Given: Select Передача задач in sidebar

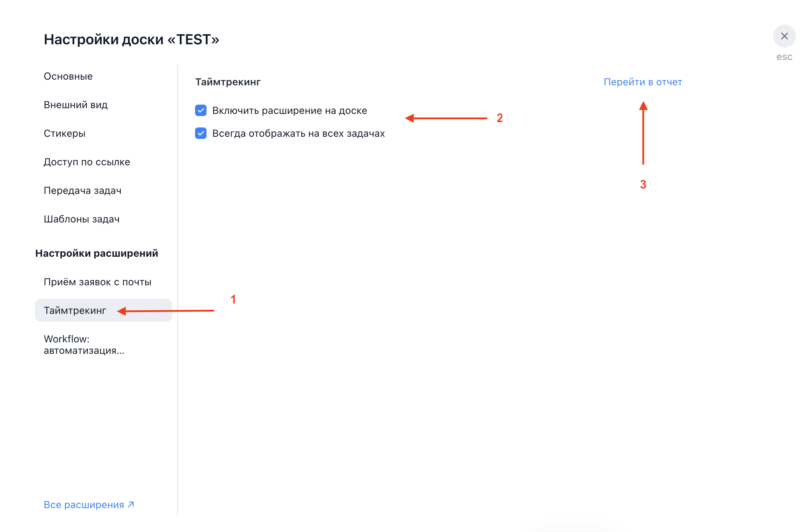Looking at the screenshot, I should 83,191.
